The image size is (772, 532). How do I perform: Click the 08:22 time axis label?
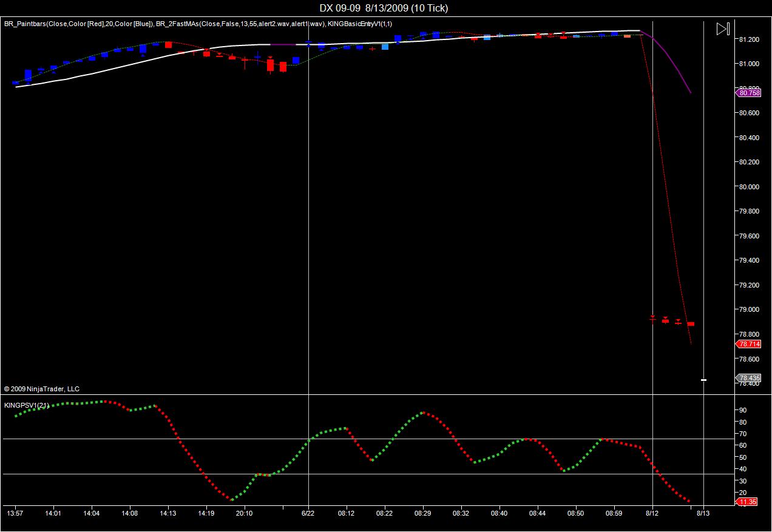384,513
